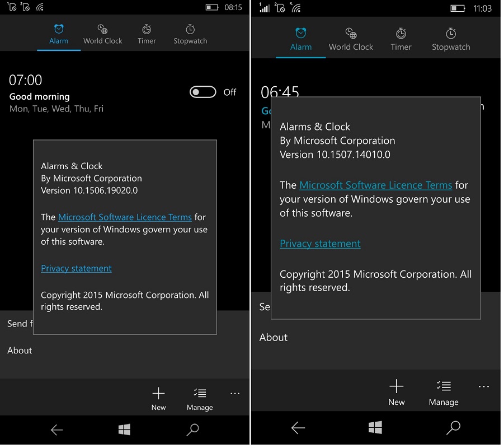Open Privacy statement in version 10.1507.14010.0 dialog
This screenshot has width=504, height=448.
click(320, 244)
